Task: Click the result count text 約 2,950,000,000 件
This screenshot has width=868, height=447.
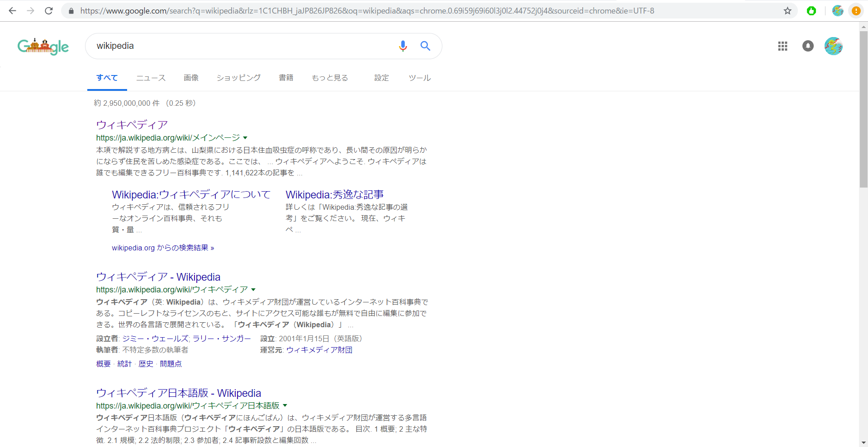Action: pos(127,103)
